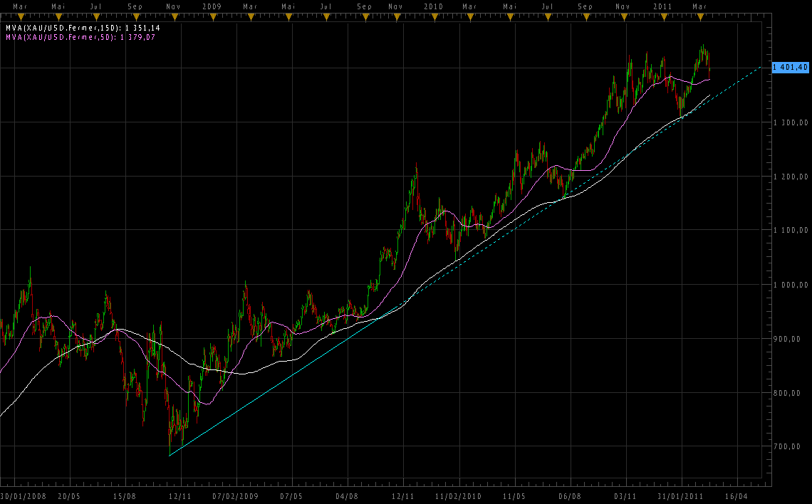Click the 1 100,00 price axis label
The width and height of the screenshot is (812, 504).
(x=791, y=231)
